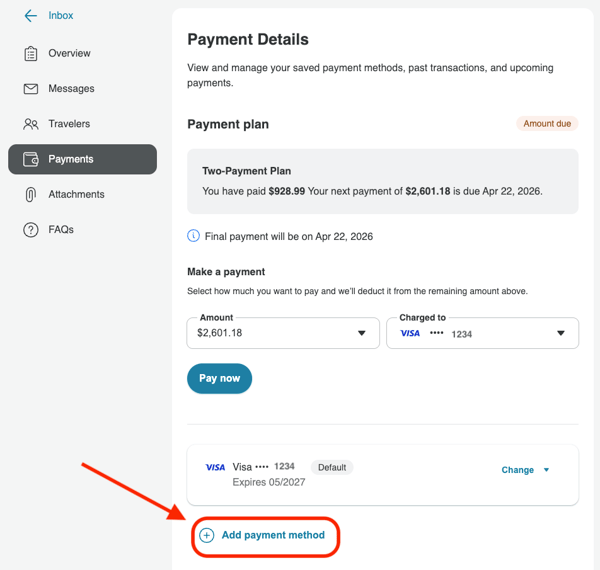This screenshot has height=570, width=600.
Task: Click the Visa 1234 Default card row
Action: click(383, 475)
